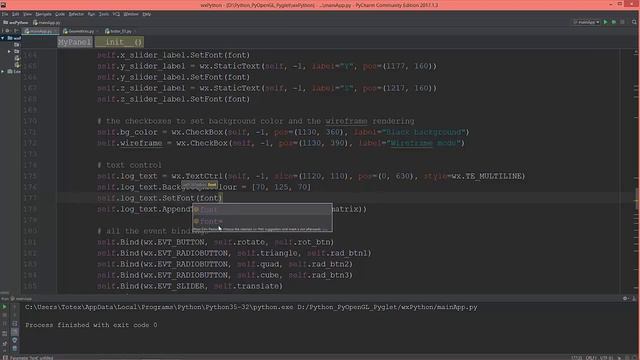Open Run panel settings gear icon

[625, 299]
